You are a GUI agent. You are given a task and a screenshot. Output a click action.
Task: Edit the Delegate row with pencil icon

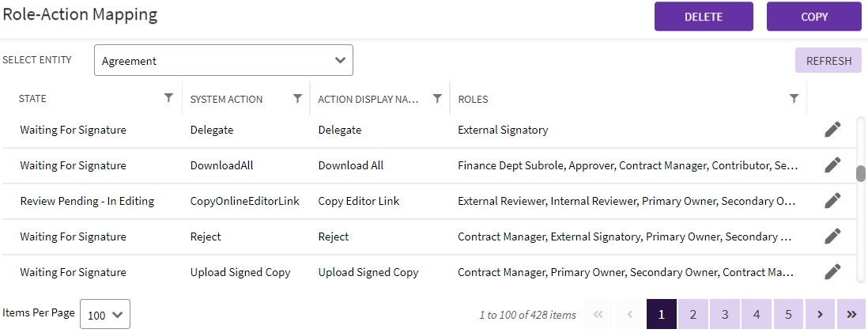[832, 130]
